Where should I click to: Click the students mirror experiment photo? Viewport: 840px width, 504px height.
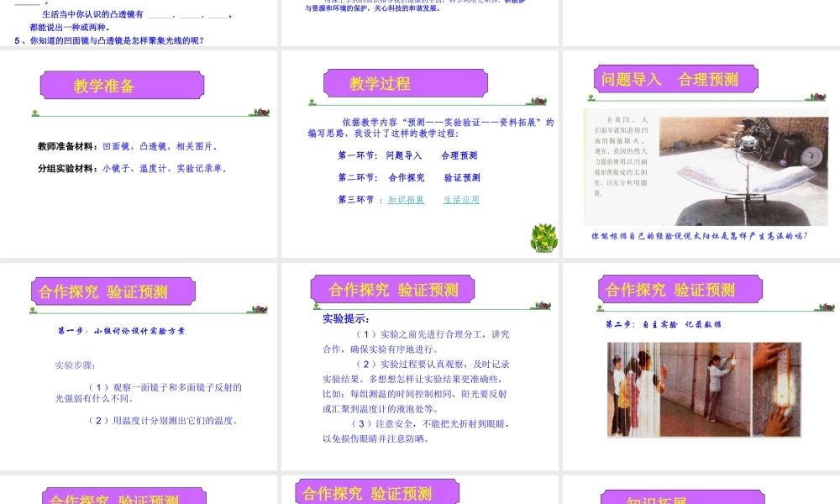[x=635, y=389]
